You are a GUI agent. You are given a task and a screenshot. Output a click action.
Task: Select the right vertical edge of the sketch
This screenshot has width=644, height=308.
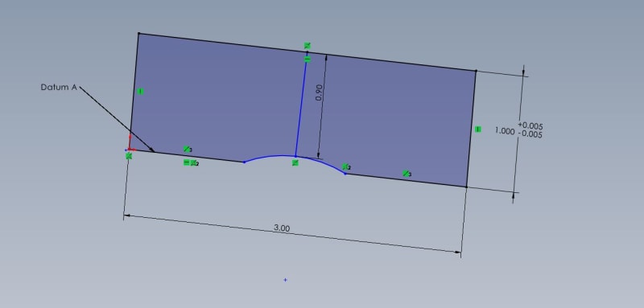click(472, 129)
